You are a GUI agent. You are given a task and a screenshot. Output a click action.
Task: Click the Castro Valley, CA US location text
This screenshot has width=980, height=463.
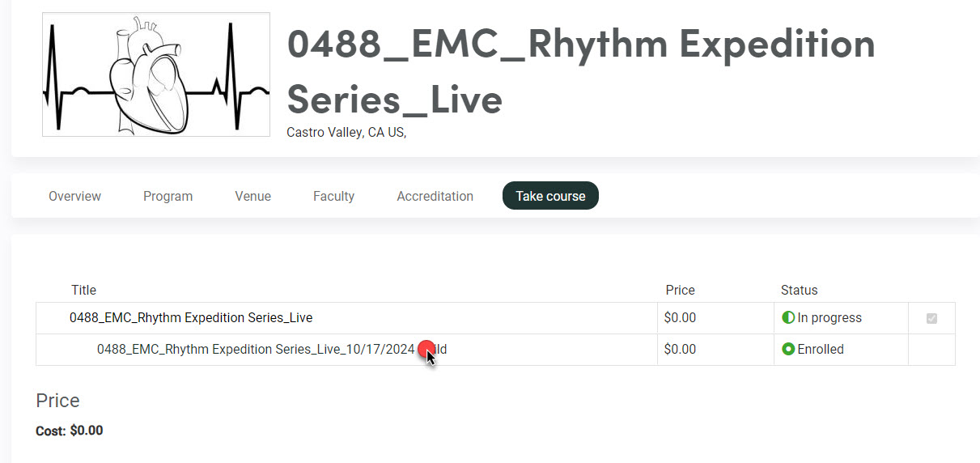[x=346, y=132]
